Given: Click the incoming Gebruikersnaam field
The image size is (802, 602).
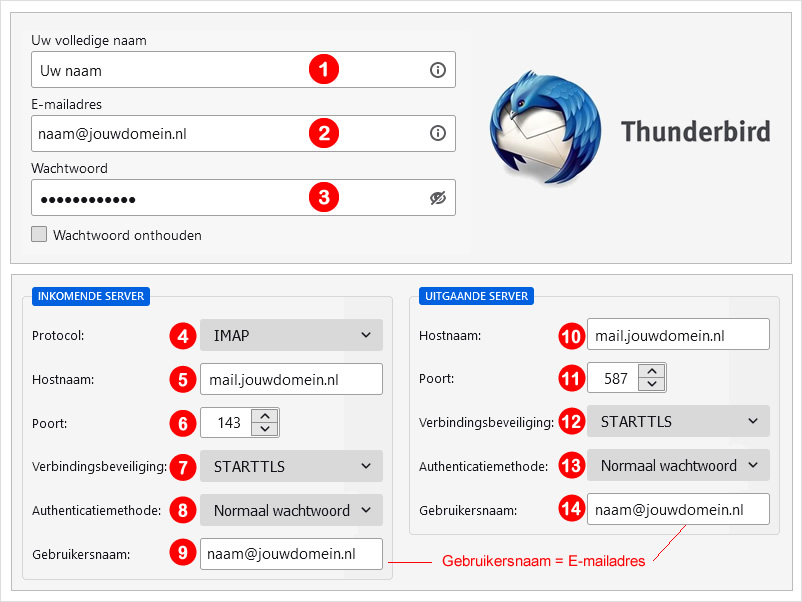Looking at the screenshot, I should 291,554.
